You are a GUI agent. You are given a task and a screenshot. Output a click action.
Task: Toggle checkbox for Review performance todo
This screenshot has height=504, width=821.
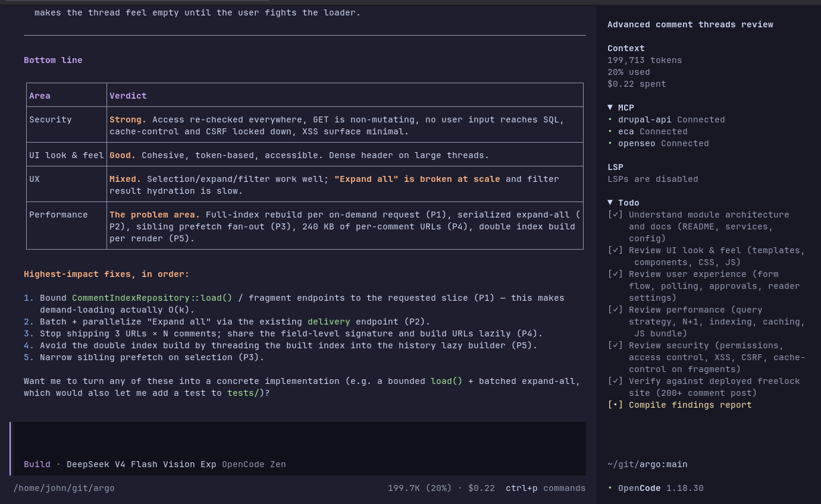pos(615,310)
